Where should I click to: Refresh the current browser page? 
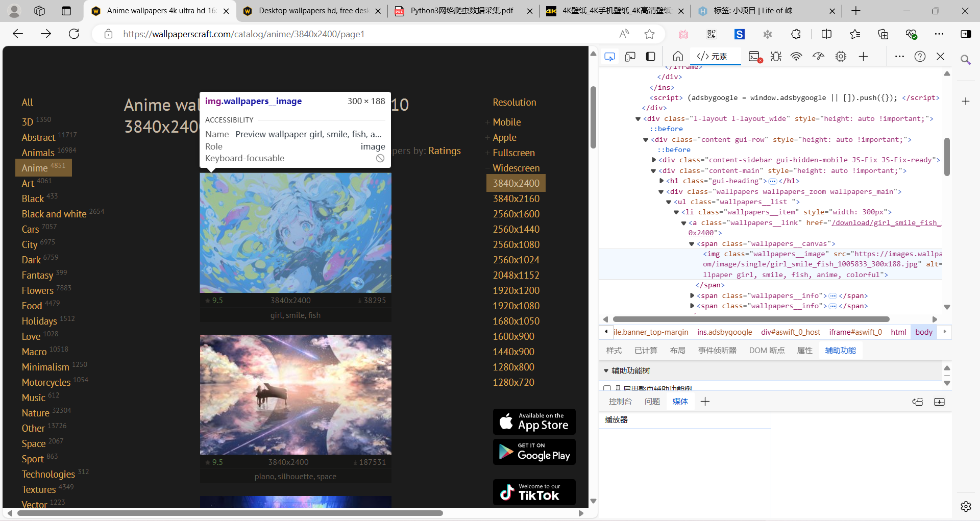(x=74, y=34)
